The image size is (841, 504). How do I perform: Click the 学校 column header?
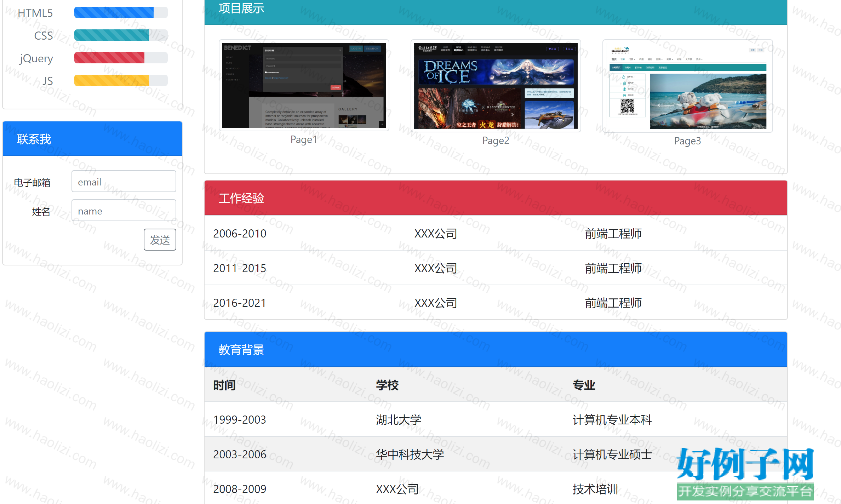point(387,385)
